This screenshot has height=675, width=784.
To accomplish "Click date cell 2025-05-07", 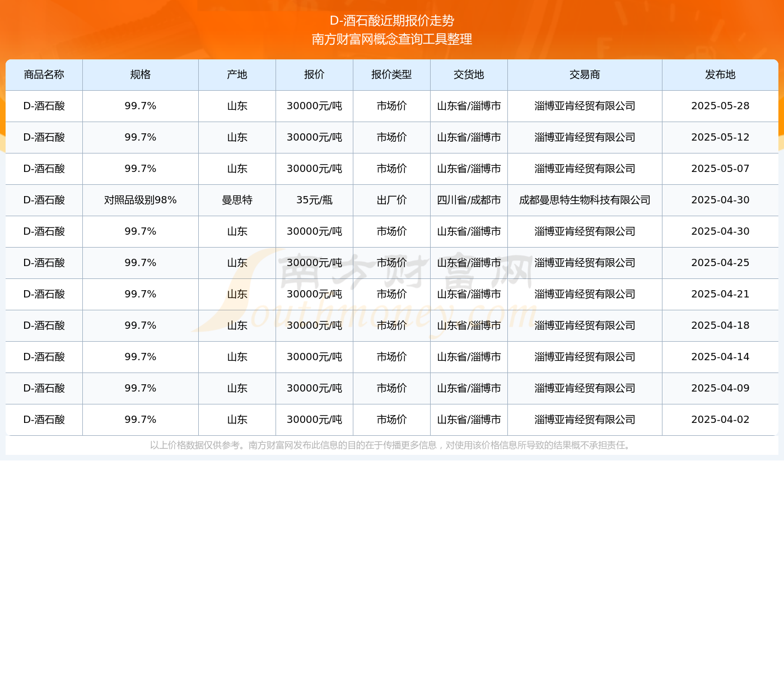I will (721, 169).
